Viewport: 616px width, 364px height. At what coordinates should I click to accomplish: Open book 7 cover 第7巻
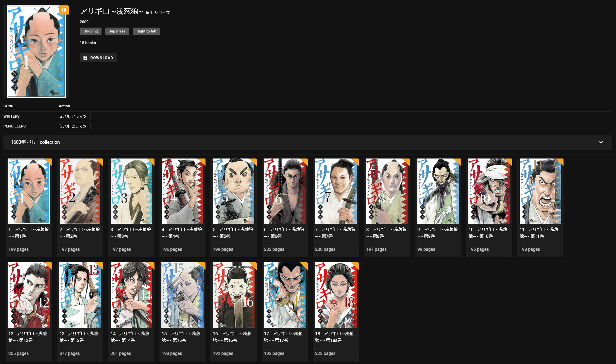tap(336, 191)
